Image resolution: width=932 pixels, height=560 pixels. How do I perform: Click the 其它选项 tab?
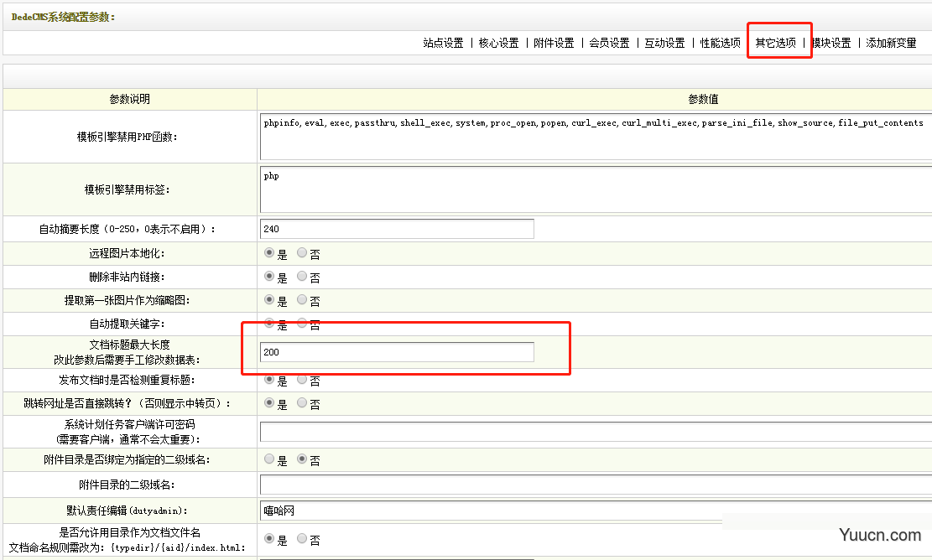776,43
